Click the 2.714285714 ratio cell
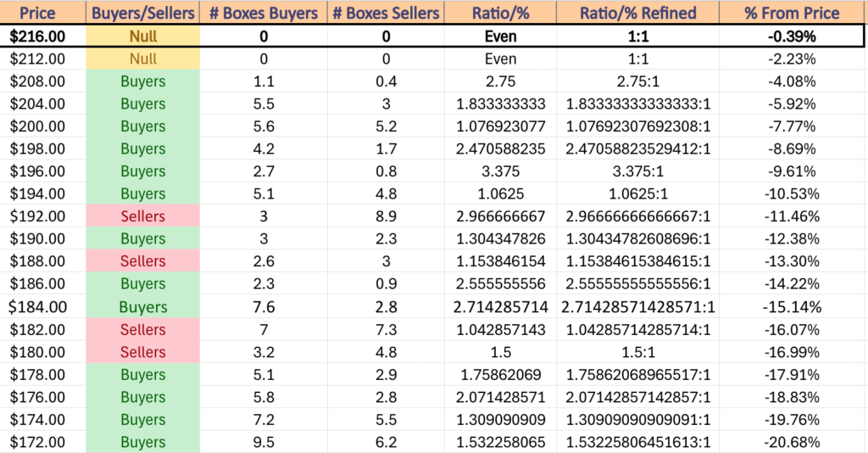The height and width of the screenshot is (453, 868). 500,307
